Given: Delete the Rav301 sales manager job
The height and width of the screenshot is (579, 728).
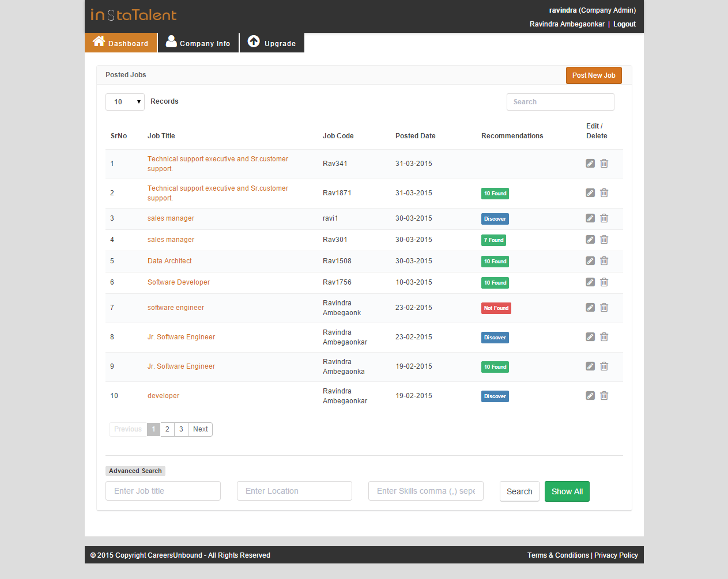Looking at the screenshot, I should [x=604, y=240].
